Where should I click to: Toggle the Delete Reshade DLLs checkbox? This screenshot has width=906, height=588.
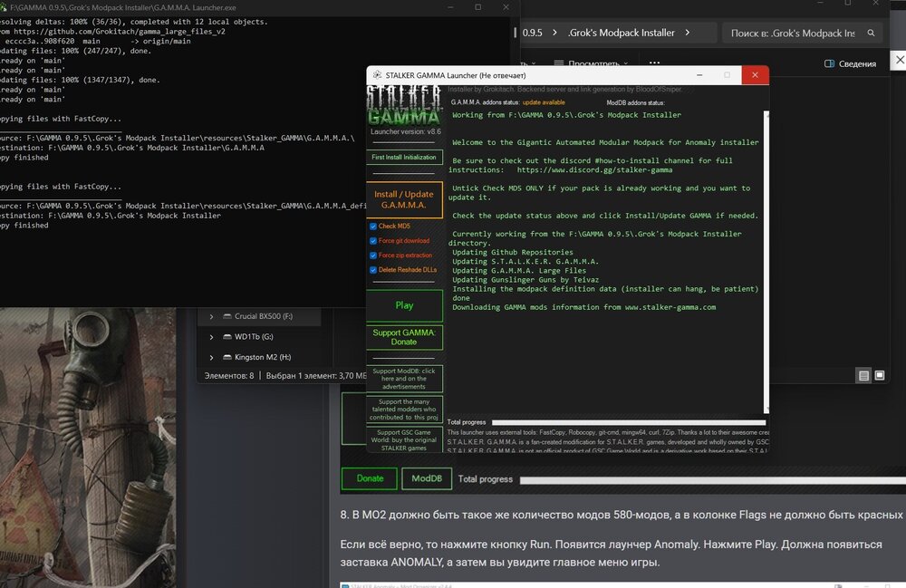(373, 270)
